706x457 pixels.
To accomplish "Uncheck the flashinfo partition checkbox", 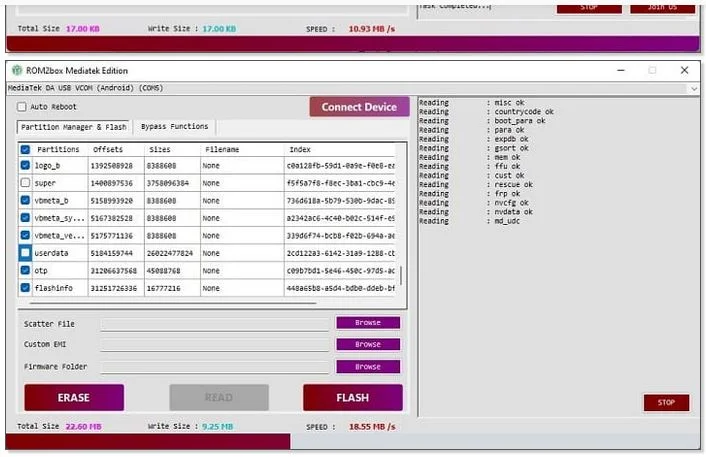I will (25, 288).
